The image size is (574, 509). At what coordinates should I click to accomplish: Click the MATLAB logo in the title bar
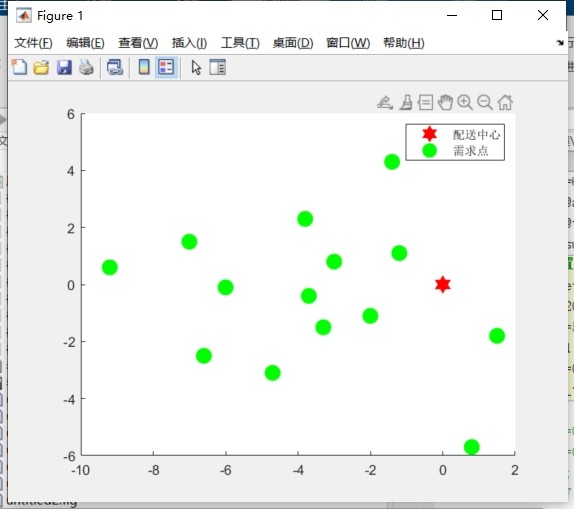point(24,16)
